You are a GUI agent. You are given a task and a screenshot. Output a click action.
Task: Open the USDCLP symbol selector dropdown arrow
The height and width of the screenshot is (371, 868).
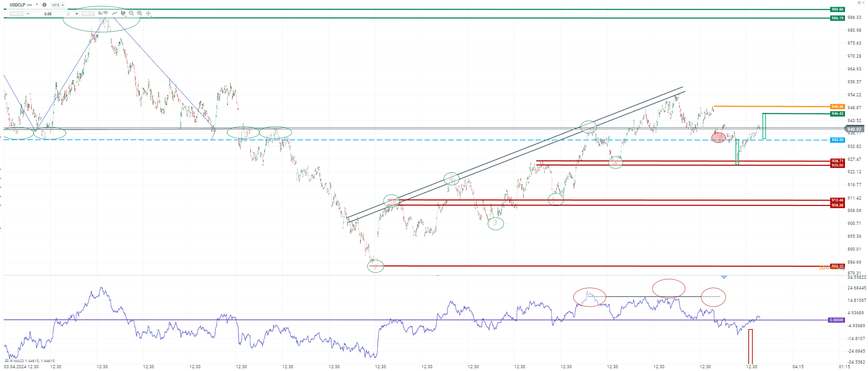pos(37,5)
